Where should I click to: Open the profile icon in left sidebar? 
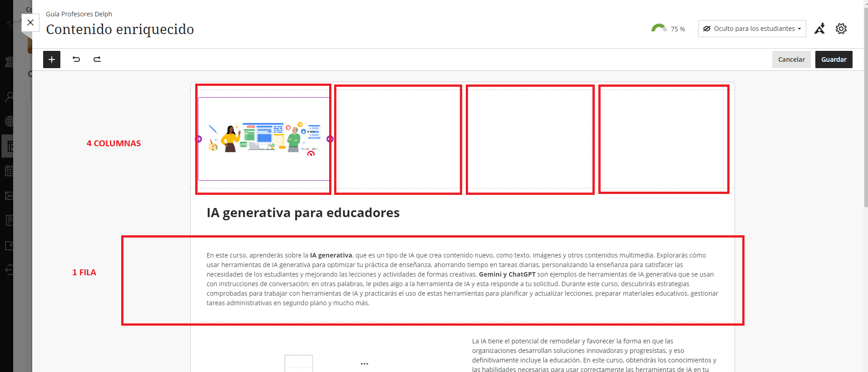[x=9, y=97]
